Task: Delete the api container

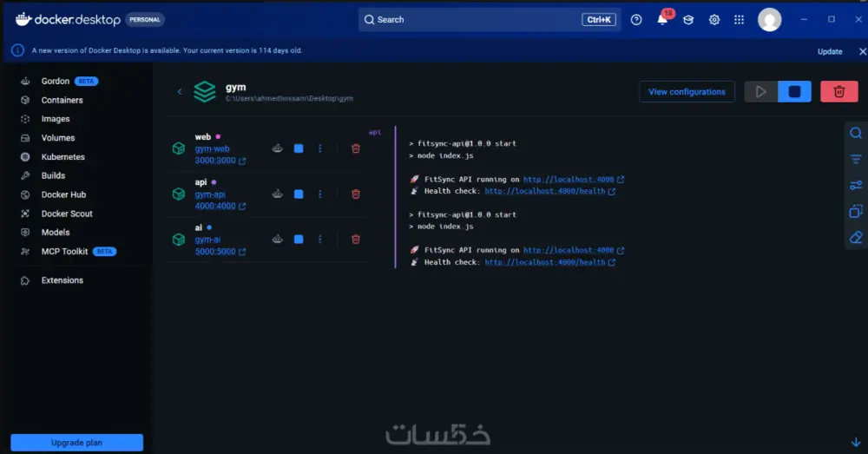Action: [356, 194]
